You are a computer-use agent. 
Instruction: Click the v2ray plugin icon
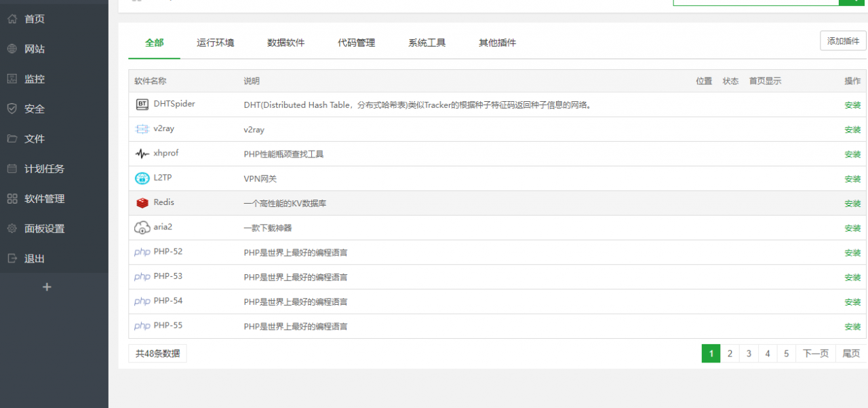click(x=142, y=129)
